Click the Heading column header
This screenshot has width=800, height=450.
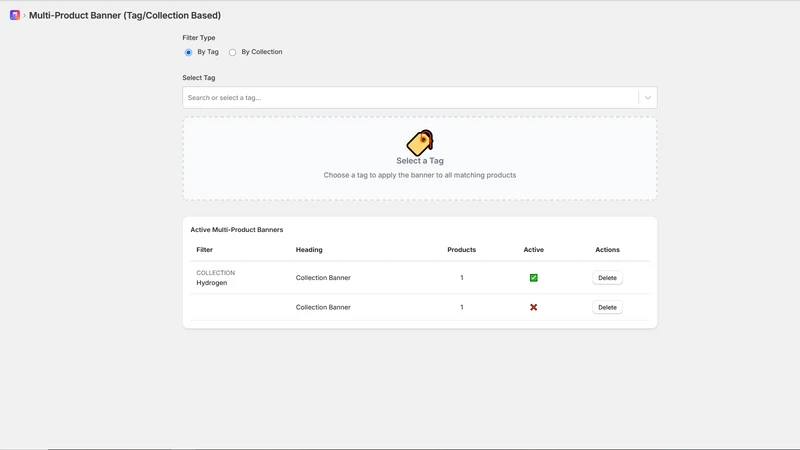(309, 249)
